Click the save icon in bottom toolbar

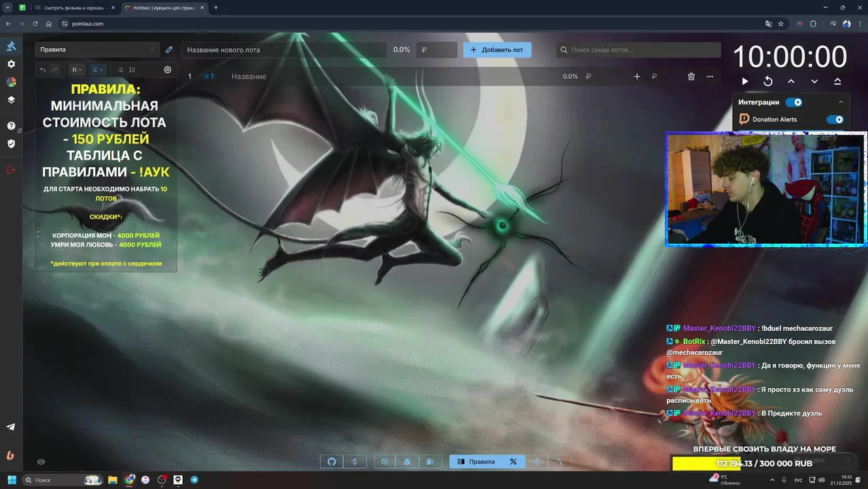[x=384, y=462]
